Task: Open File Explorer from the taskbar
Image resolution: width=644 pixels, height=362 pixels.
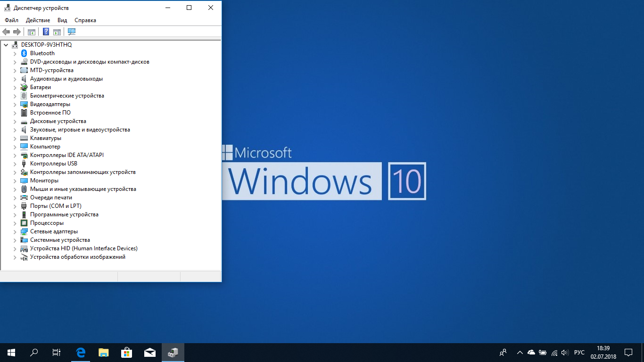Action: pos(103,353)
